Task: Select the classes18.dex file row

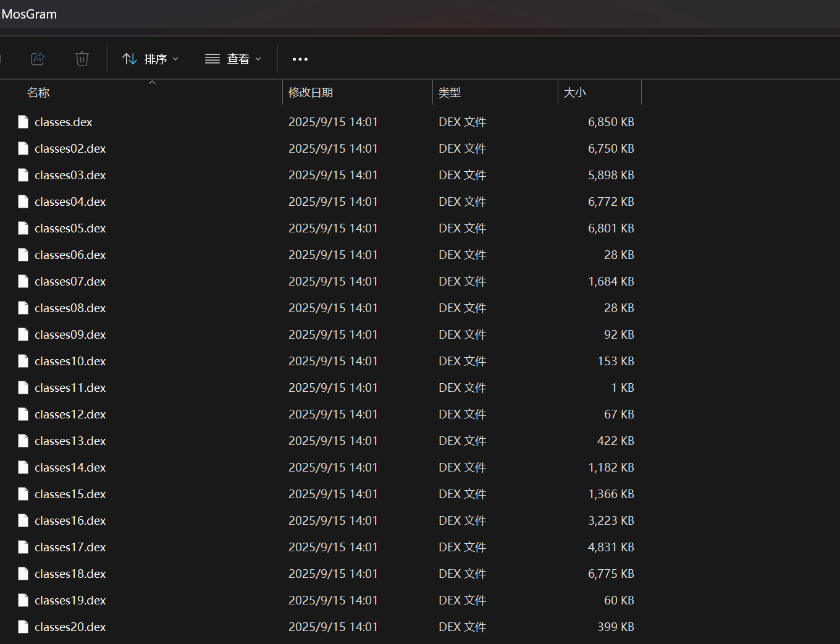Action: [70, 574]
